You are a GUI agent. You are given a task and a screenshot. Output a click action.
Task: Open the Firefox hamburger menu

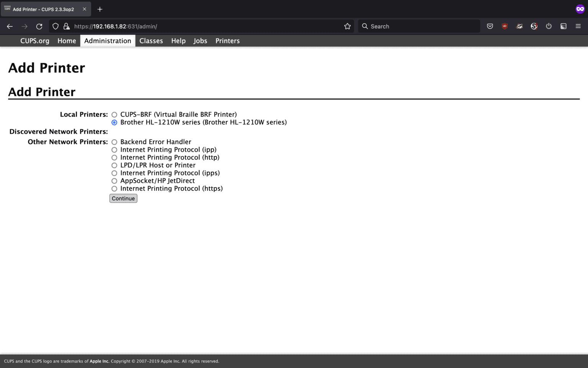click(578, 26)
